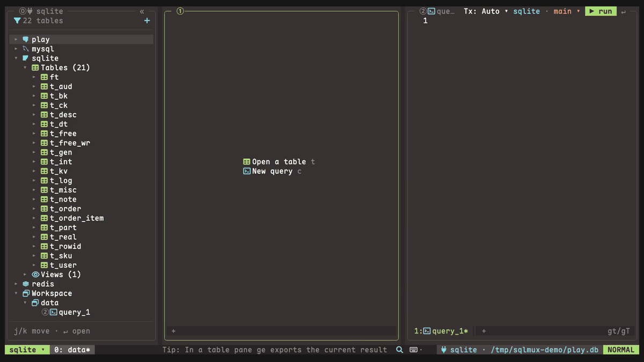Click the play connection icon
Screen dimensions: 644x362
[26, 40]
